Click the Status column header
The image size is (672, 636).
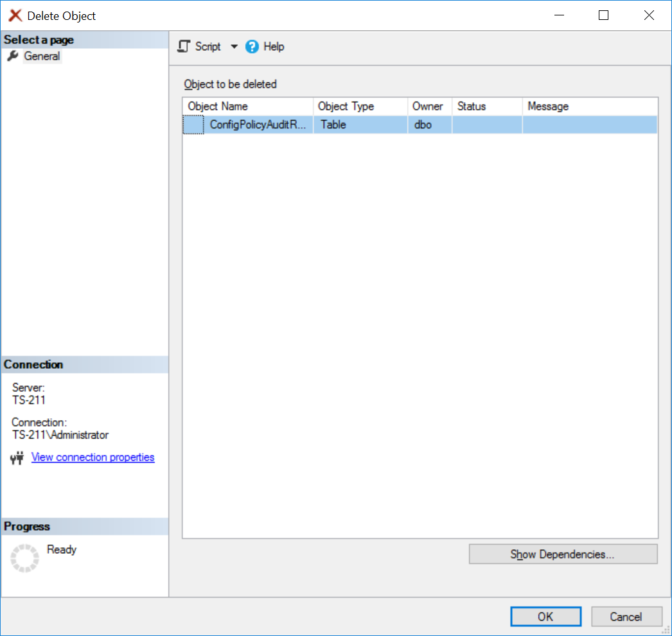pyautogui.click(x=487, y=106)
